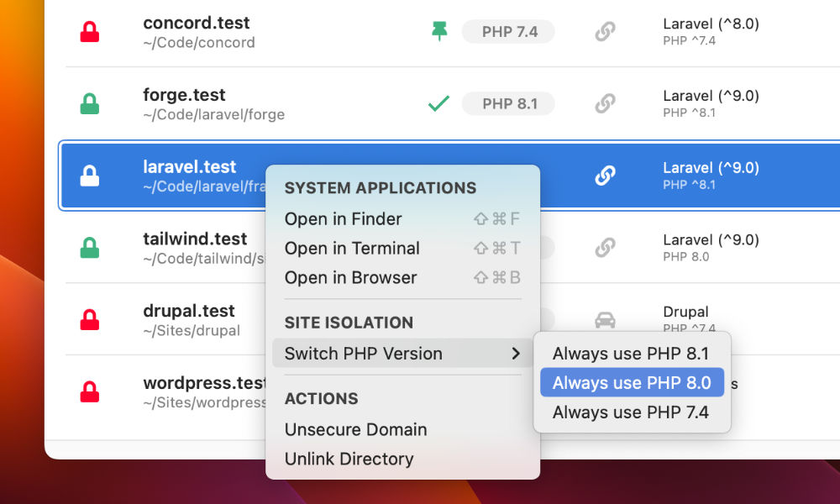This screenshot has height=504, width=840.
Task: Click the green checkmark on forge.test
Action: coord(438,102)
